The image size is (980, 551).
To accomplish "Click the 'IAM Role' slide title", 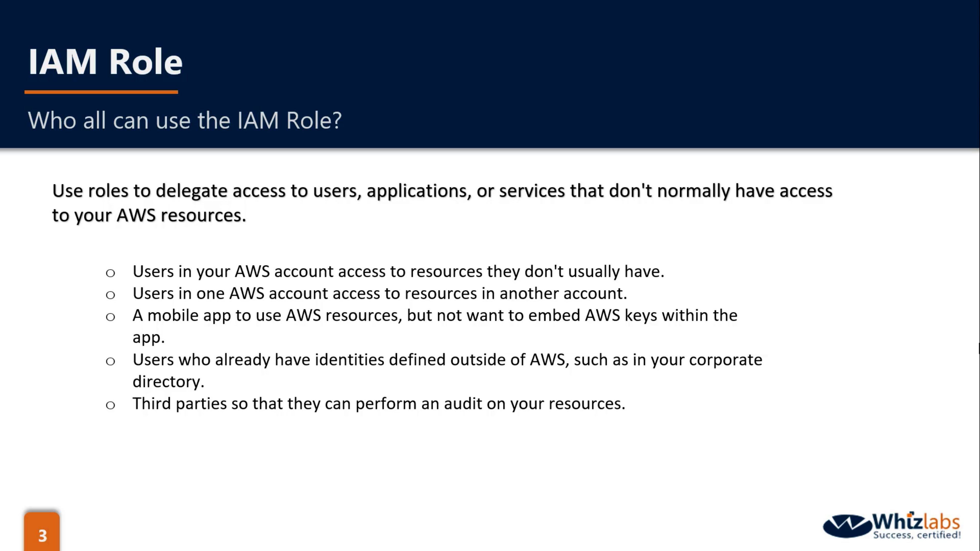I will point(105,61).
